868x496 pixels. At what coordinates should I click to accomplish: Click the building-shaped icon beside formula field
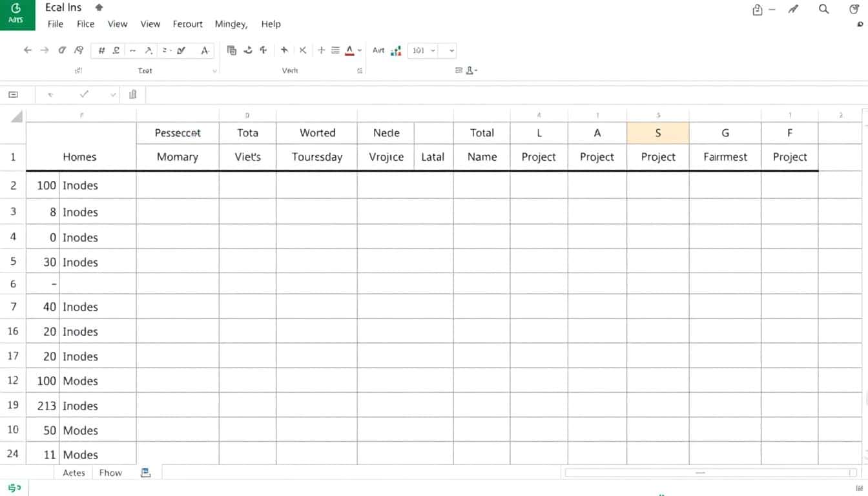pyautogui.click(x=132, y=94)
